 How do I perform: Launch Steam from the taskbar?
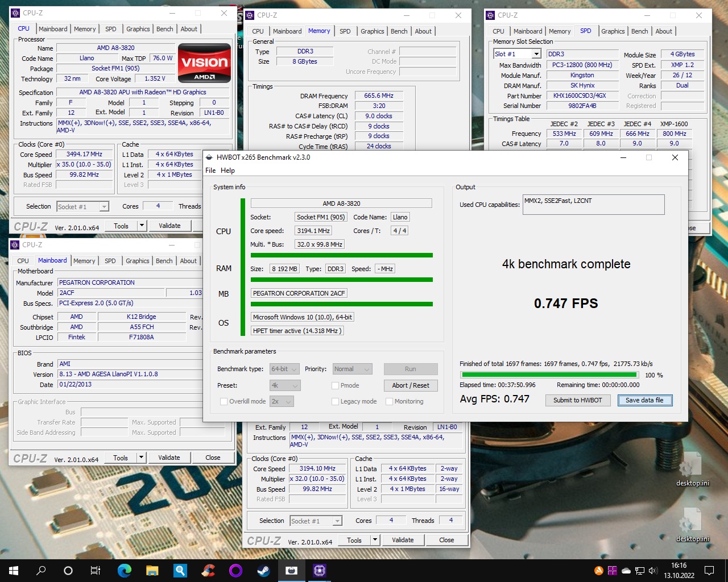[x=263, y=571]
